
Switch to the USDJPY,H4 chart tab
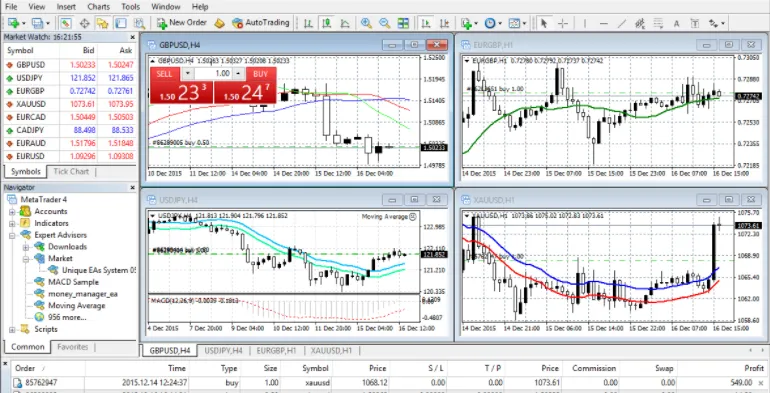pyautogui.click(x=223, y=351)
